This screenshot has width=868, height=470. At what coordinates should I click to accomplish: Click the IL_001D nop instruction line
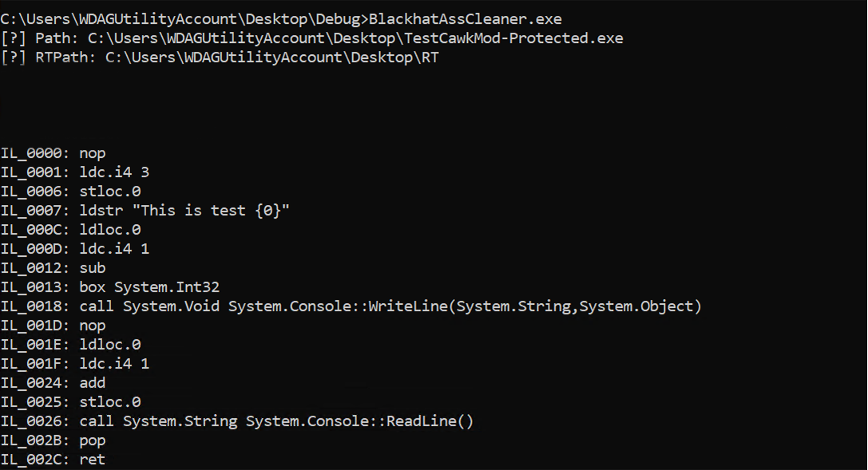coord(53,326)
